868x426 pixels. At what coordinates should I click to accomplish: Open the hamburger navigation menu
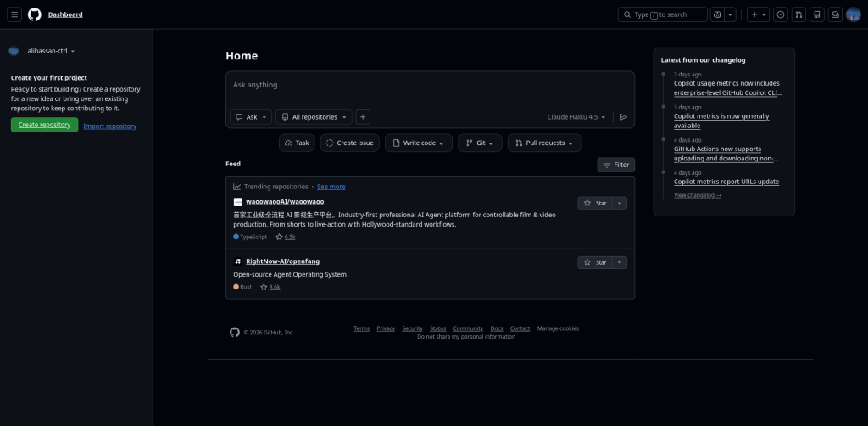tap(14, 14)
